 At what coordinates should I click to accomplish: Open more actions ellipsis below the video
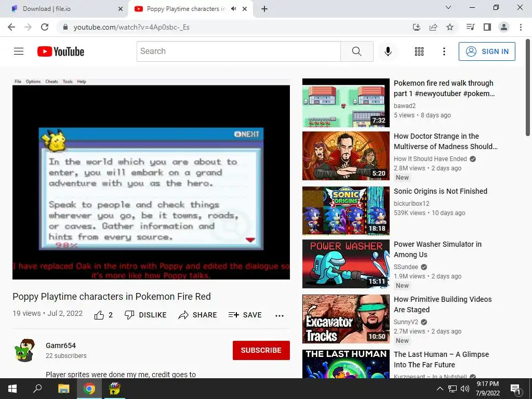click(279, 315)
